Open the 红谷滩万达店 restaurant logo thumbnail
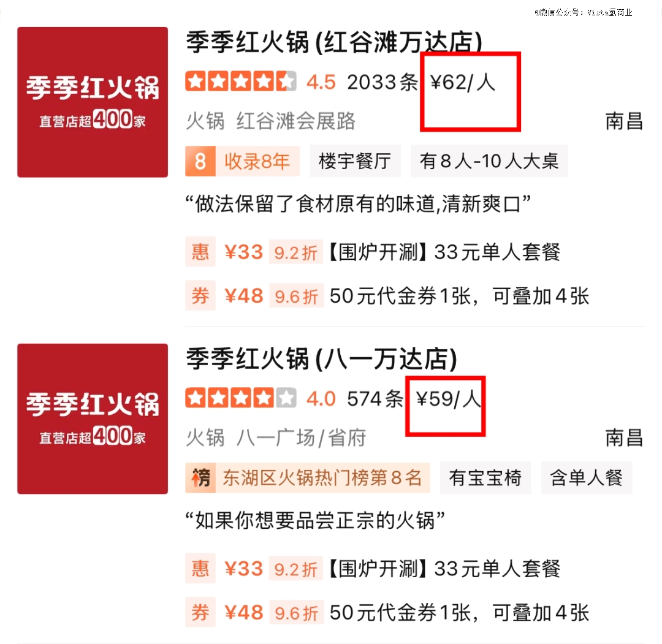 [93, 102]
